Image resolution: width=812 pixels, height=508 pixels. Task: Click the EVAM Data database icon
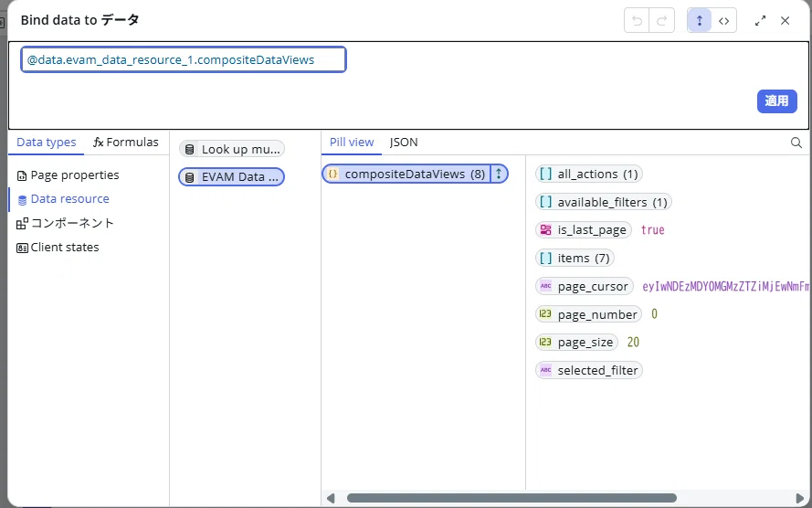[190, 177]
